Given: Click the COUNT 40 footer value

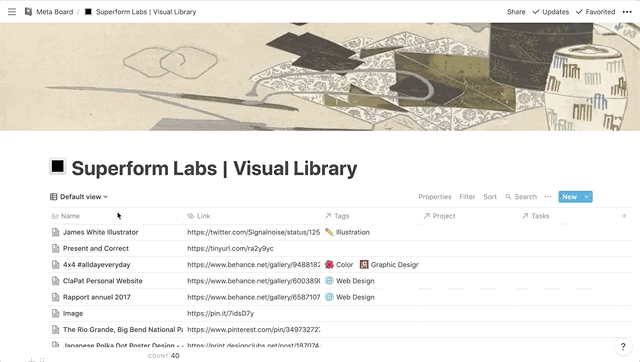Looking at the screenshot, I should click(x=164, y=356).
